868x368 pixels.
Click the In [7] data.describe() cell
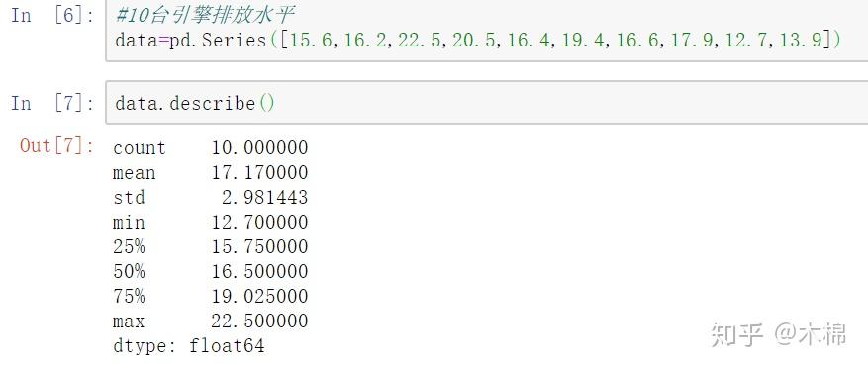487,103
